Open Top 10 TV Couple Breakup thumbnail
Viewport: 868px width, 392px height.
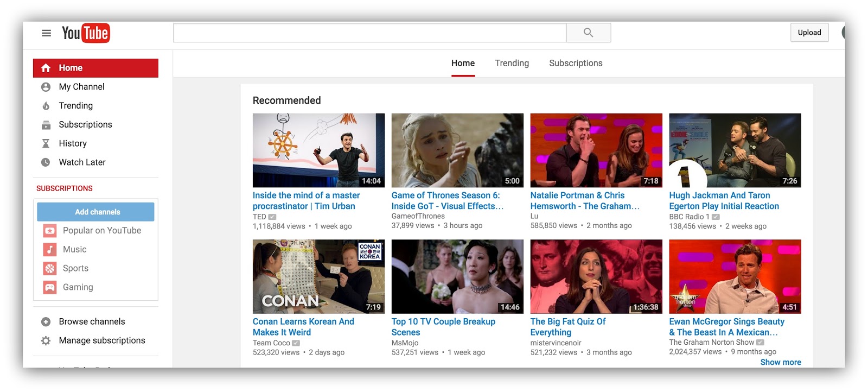457,276
